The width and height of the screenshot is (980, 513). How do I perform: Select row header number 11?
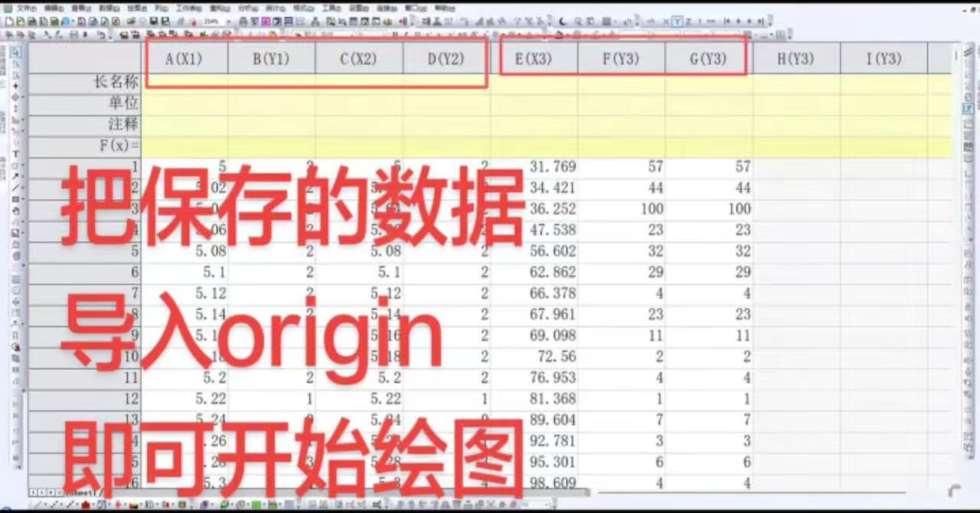[85, 377]
